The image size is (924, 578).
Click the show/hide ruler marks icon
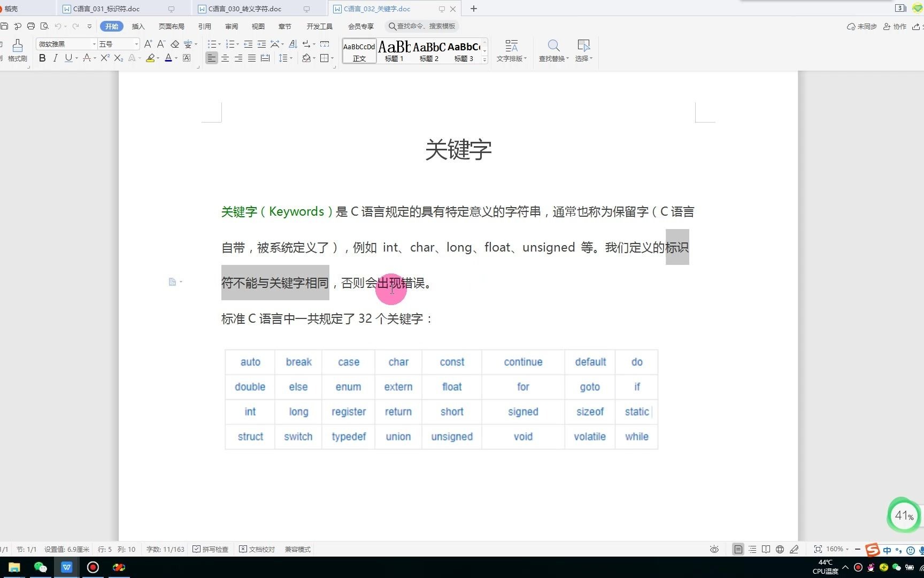coord(325,44)
